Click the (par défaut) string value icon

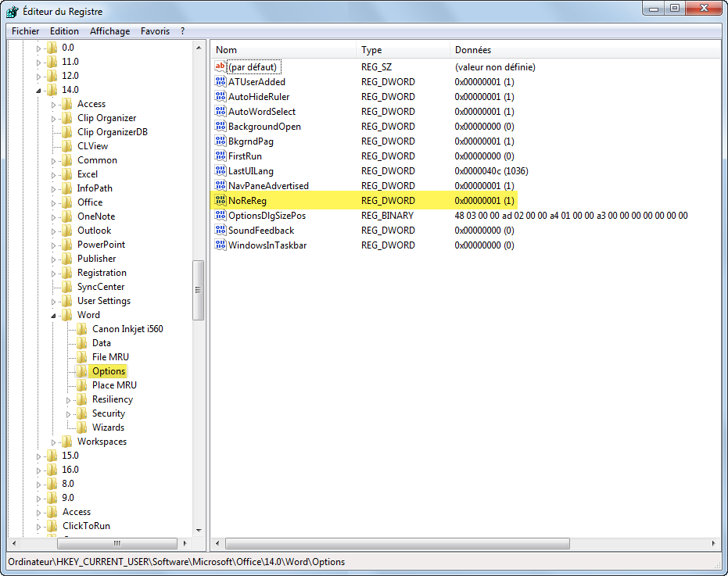click(220, 67)
